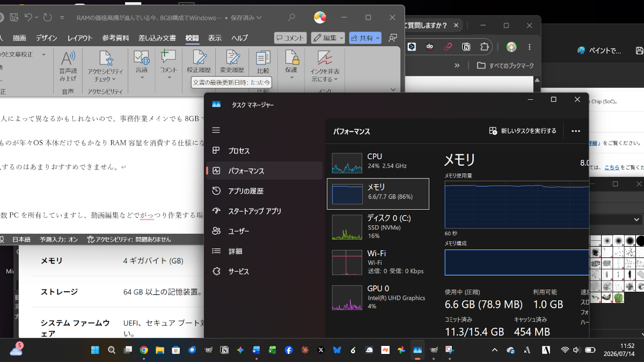Click 新しいタスクを実行する in Task Manager
Viewport: 644px width, 362px height.
click(522, 131)
